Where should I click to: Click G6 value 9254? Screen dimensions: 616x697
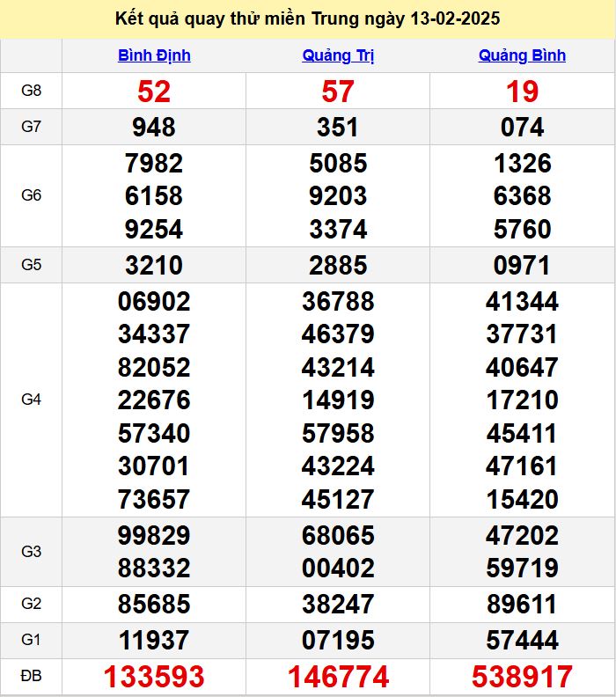[x=154, y=230]
